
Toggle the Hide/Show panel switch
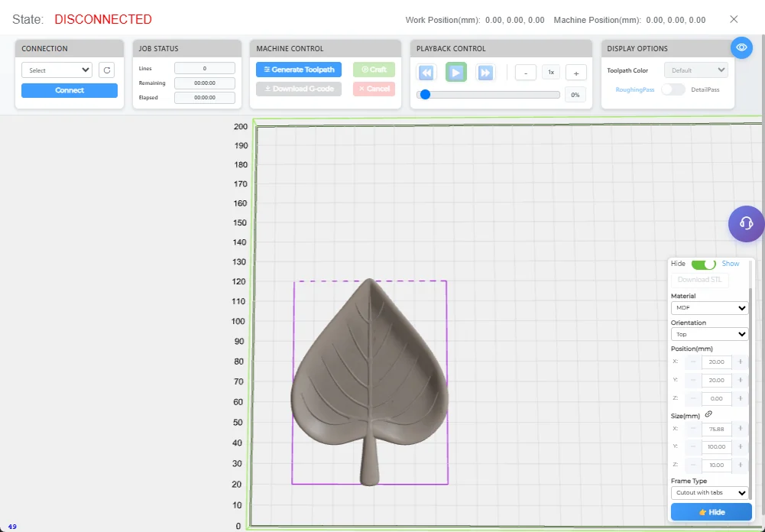pos(704,264)
